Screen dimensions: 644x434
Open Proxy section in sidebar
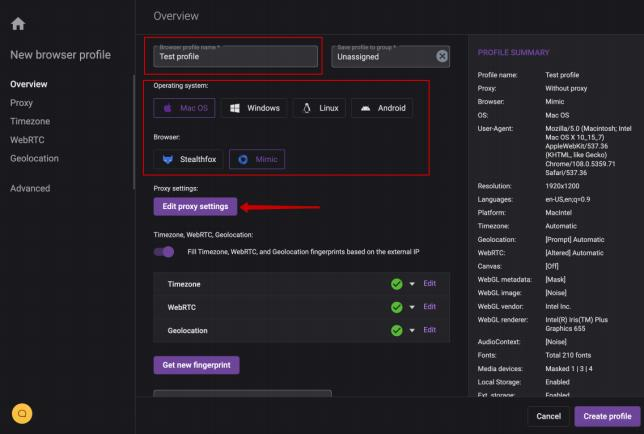click(22, 102)
